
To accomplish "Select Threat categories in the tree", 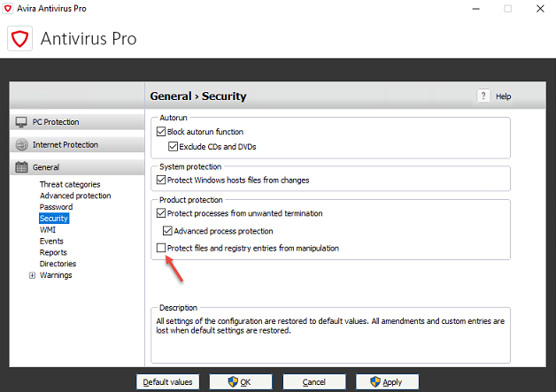I will pos(70,184).
